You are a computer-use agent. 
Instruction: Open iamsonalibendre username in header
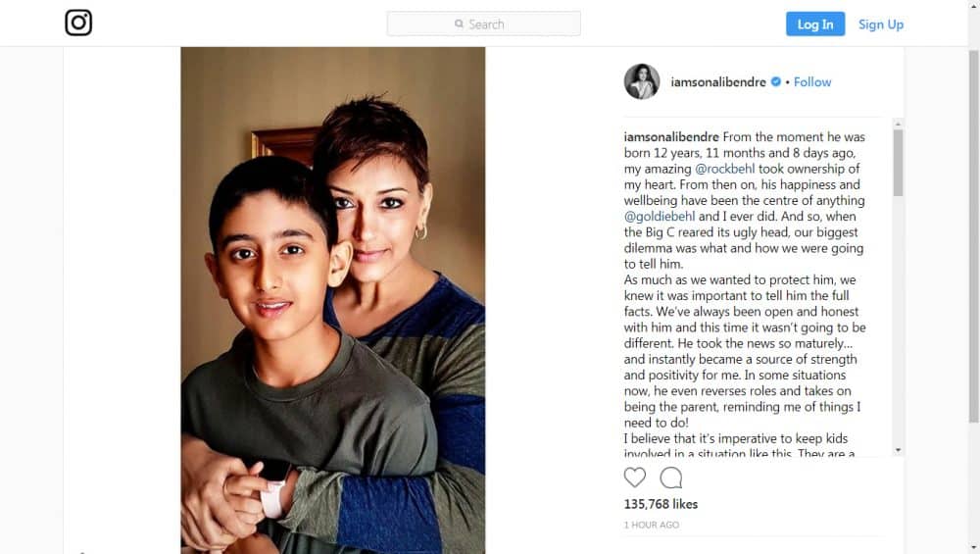coord(718,82)
